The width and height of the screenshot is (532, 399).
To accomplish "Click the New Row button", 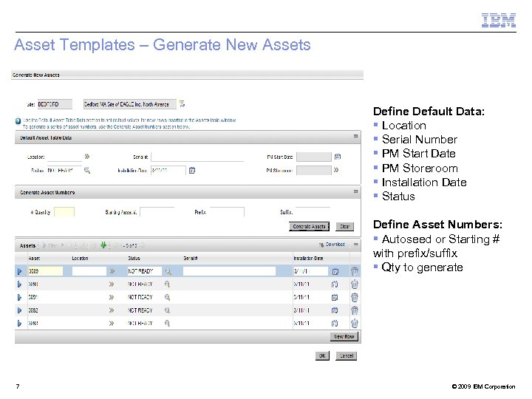I will point(344,337).
